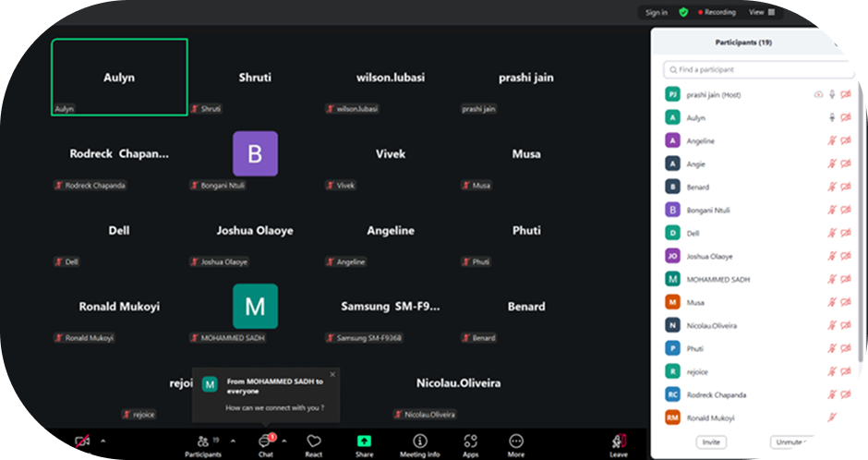The height and width of the screenshot is (460, 868).
Task: Select the wilson.lubasi video tile
Action: coord(391,77)
